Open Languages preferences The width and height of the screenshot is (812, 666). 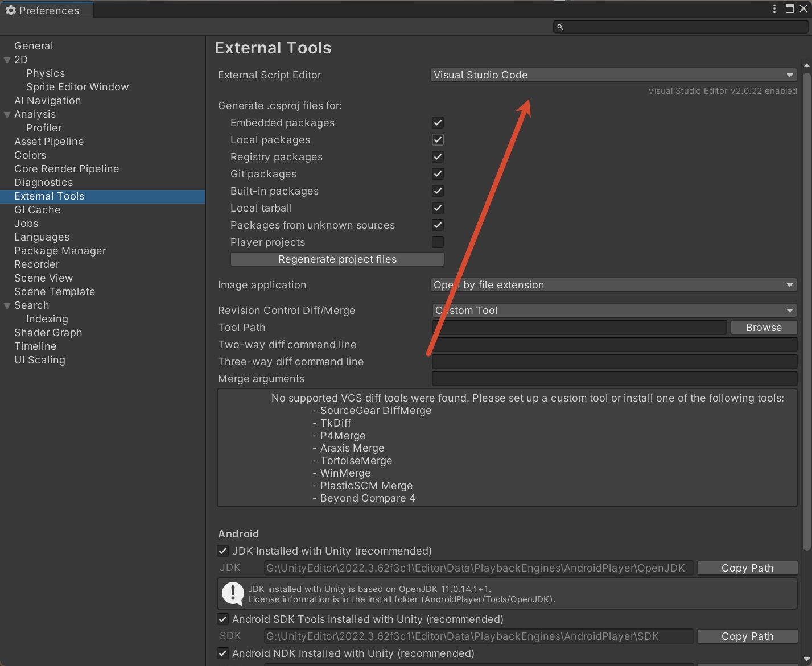pyautogui.click(x=42, y=237)
